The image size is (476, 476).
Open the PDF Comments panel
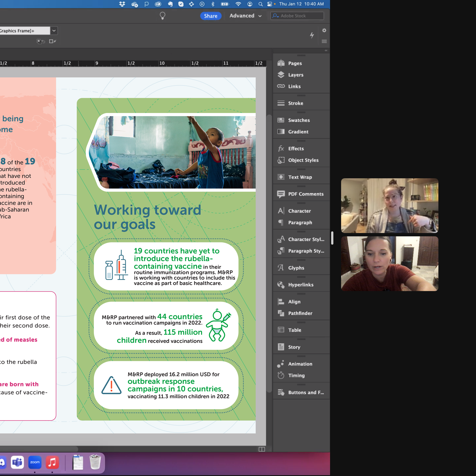301,194
